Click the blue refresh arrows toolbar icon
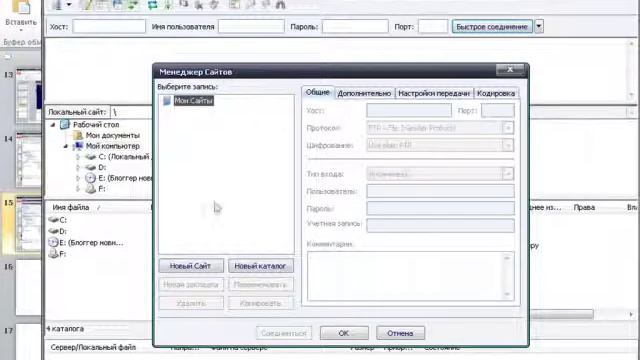640x360 pixels. (x=153, y=5)
